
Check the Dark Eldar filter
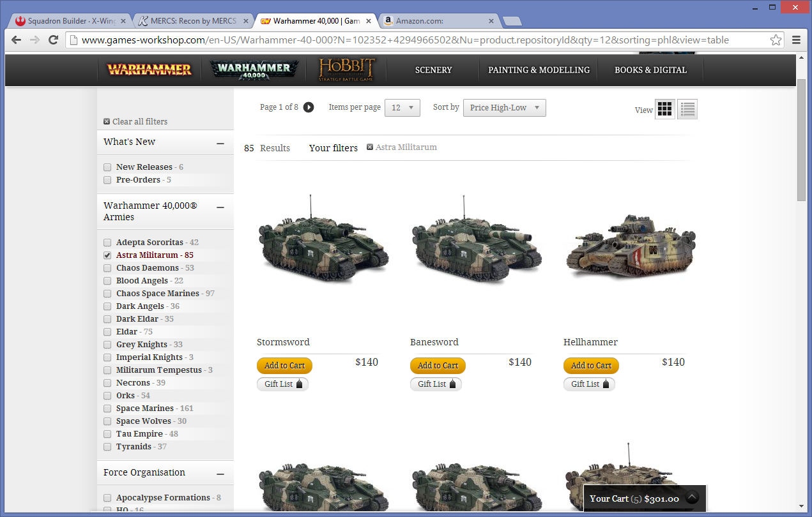(107, 319)
